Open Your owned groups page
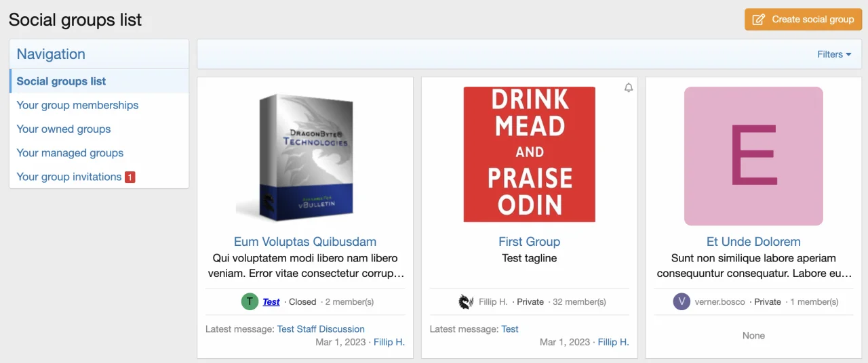The image size is (868, 363). (x=64, y=129)
